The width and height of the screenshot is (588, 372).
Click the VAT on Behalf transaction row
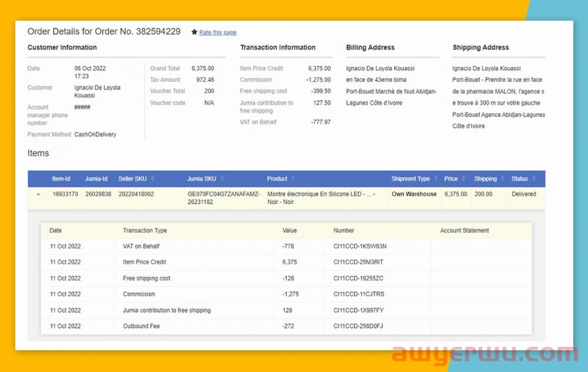click(x=286, y=246)
